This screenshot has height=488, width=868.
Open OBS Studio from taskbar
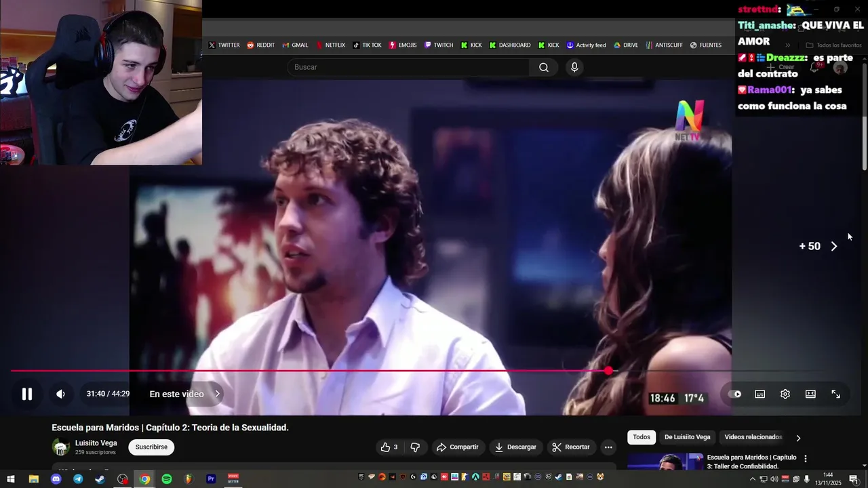pos(122,479)
